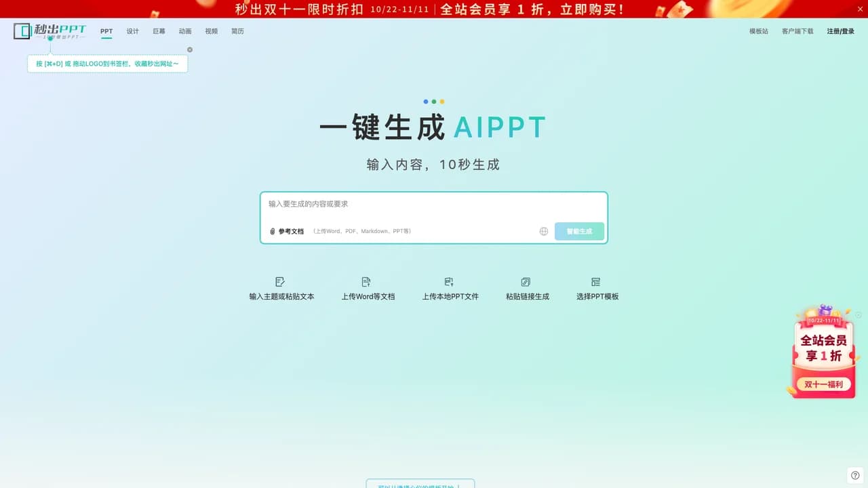
Task: Click the content input text field
Action: coord(434,204)
